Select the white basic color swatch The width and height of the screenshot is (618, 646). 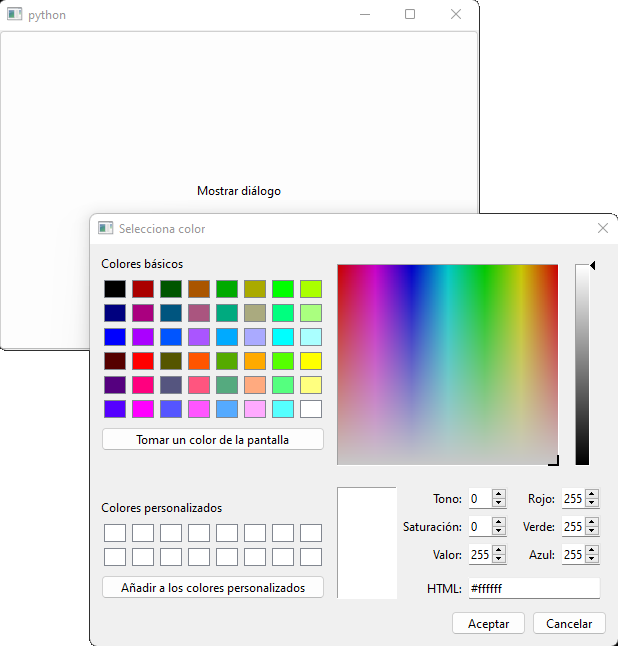click(x=311, y=409)
